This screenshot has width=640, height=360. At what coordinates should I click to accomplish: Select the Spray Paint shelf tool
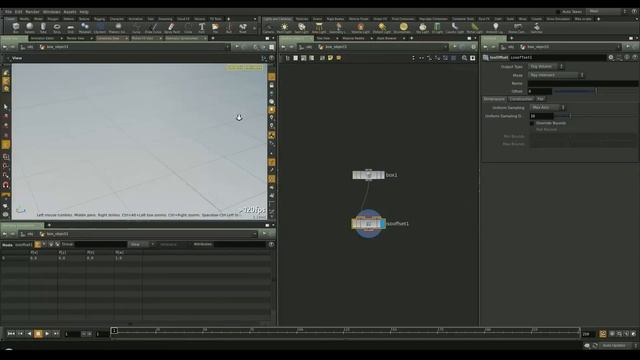pyautogui.click(x=171, y=28)
